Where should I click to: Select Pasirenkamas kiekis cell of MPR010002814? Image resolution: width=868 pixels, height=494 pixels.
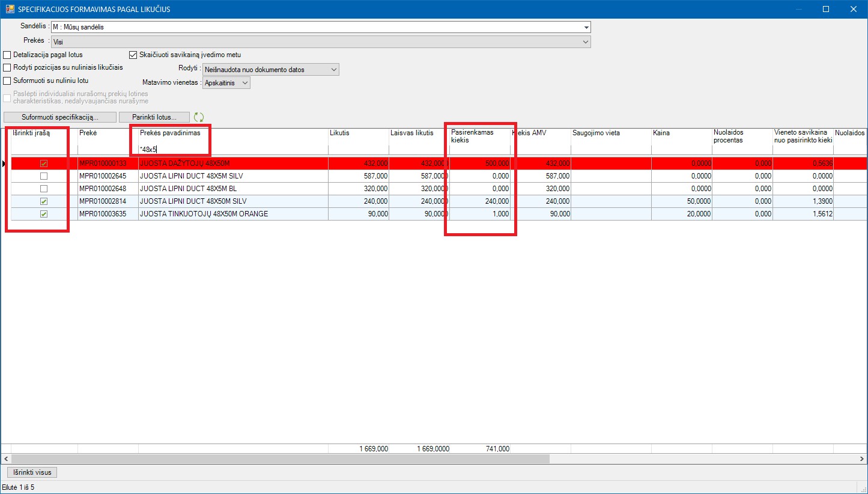coord(479,201)
